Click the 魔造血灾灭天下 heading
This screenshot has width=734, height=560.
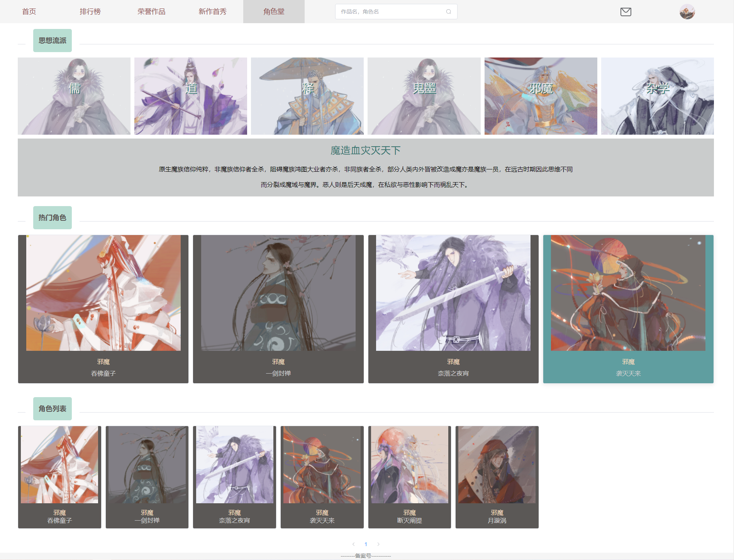366,151
